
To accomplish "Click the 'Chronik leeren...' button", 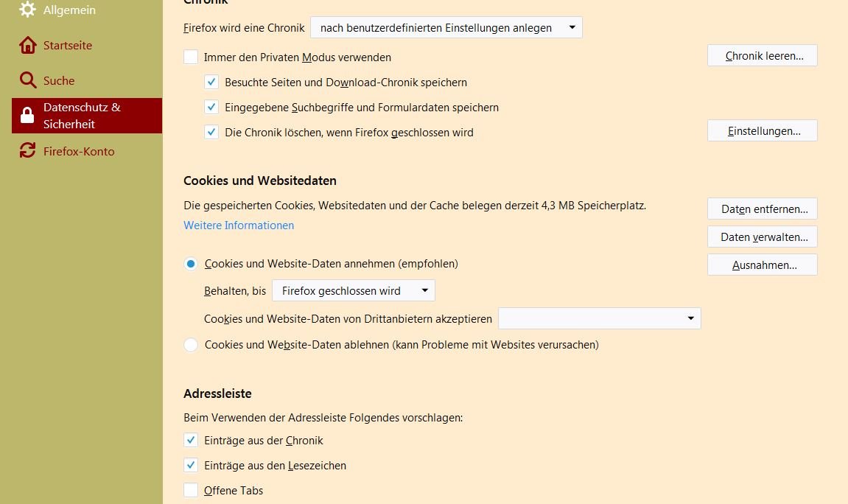I will click(762, 56).
